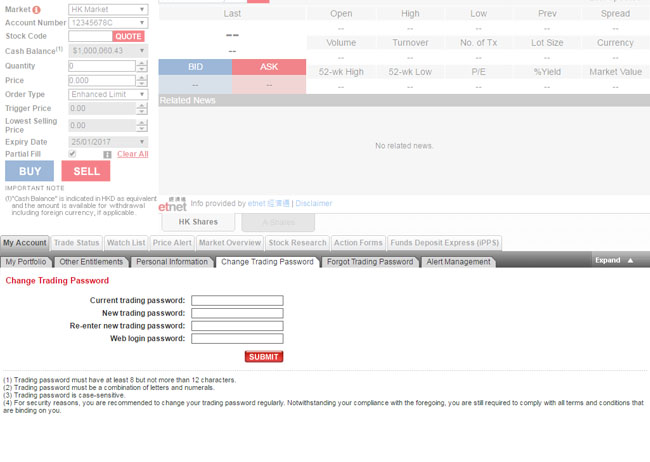Click the red SELL button
This screenshot has width=650, height=462.
pos(86,171)
